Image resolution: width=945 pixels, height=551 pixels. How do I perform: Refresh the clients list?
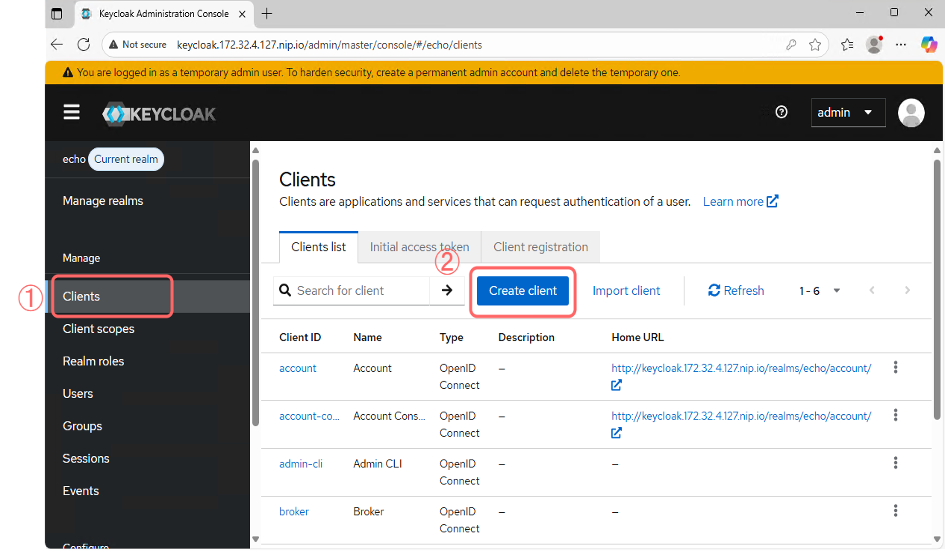[735, 291]
